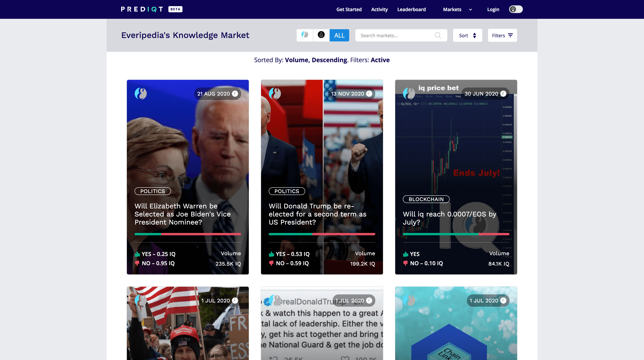
Task: Select the ALL tokens filter
Action: (339, 35)
